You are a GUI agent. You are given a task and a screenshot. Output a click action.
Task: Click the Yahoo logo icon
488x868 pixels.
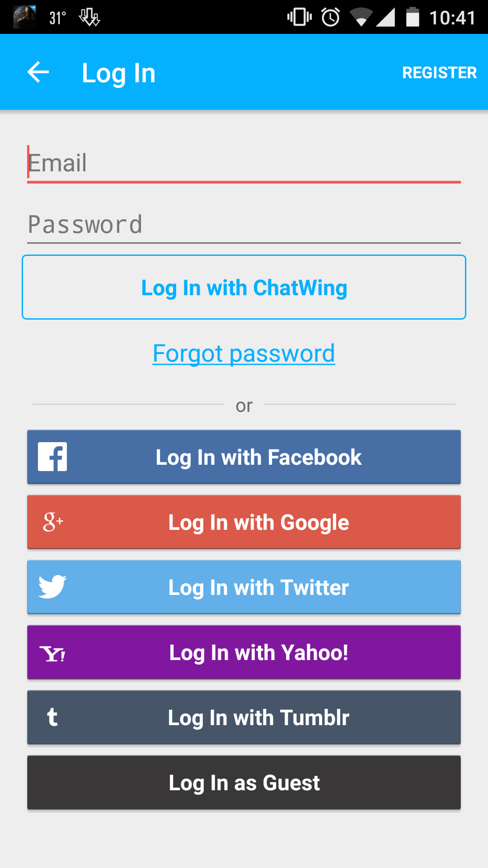(52, 653)
